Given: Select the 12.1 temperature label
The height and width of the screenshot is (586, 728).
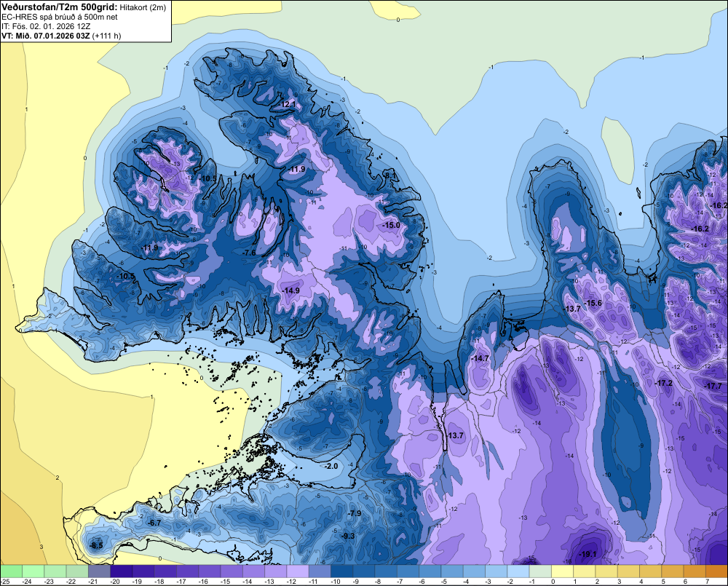Looking at the screenshot, I should coord(288,105).
